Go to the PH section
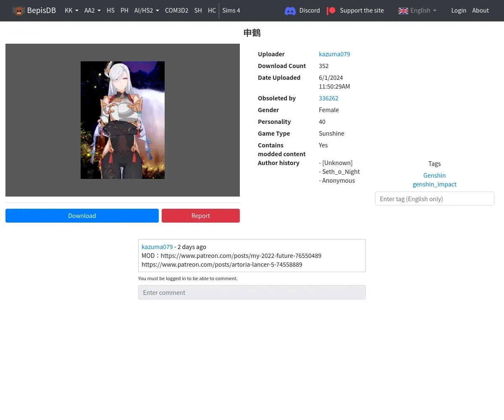This screenshot has width=504, height=420. tap(124, 10)
